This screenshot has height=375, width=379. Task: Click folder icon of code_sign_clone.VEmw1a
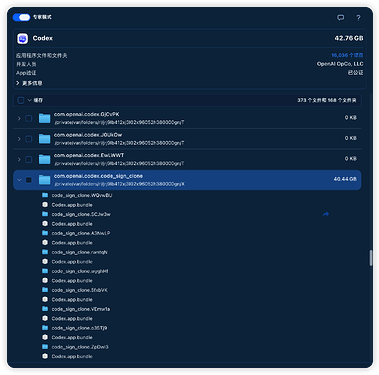45,309
